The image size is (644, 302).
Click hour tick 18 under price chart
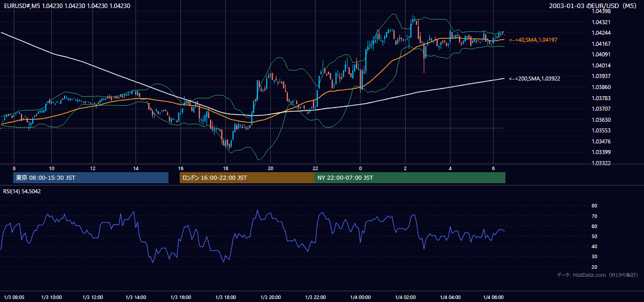click(225, 168)
